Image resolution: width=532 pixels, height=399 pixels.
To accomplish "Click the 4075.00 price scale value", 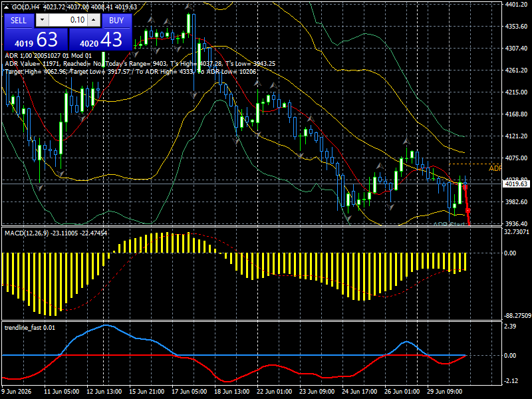I will (x=516, y=158).
